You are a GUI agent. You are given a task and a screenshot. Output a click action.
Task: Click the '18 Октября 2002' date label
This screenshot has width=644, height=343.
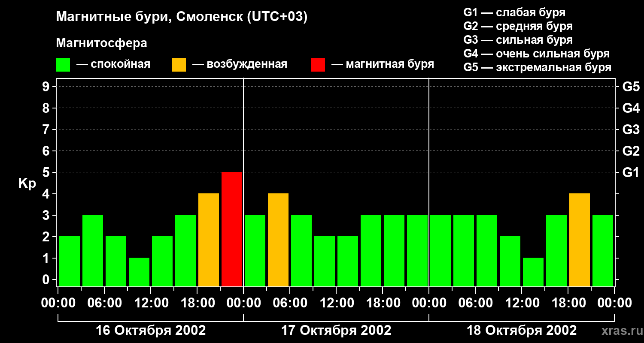522,331
